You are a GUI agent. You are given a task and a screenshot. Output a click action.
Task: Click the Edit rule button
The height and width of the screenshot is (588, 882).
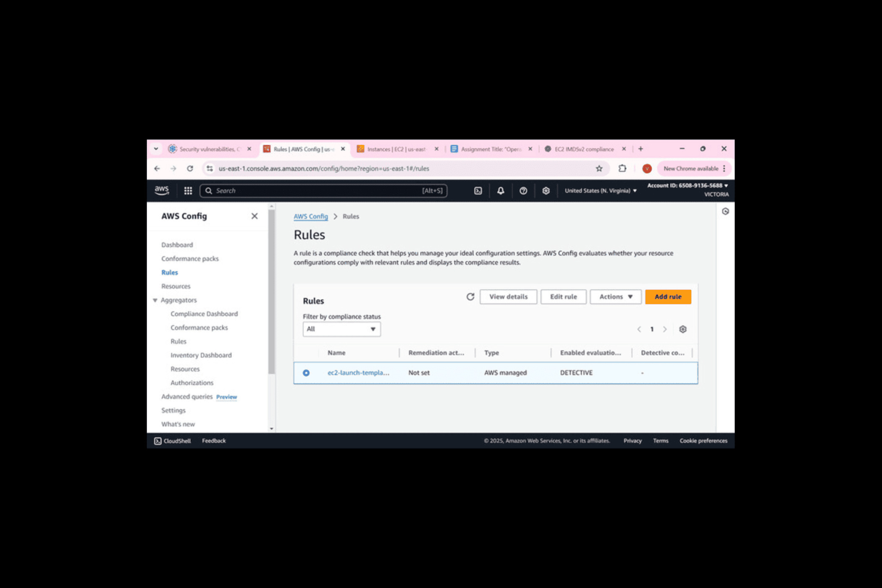click(x=564, y=297)
